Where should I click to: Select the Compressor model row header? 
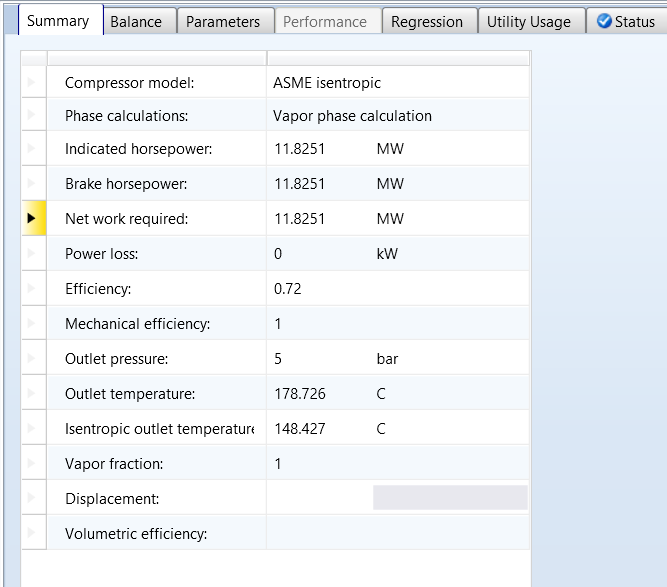[33, 83]
